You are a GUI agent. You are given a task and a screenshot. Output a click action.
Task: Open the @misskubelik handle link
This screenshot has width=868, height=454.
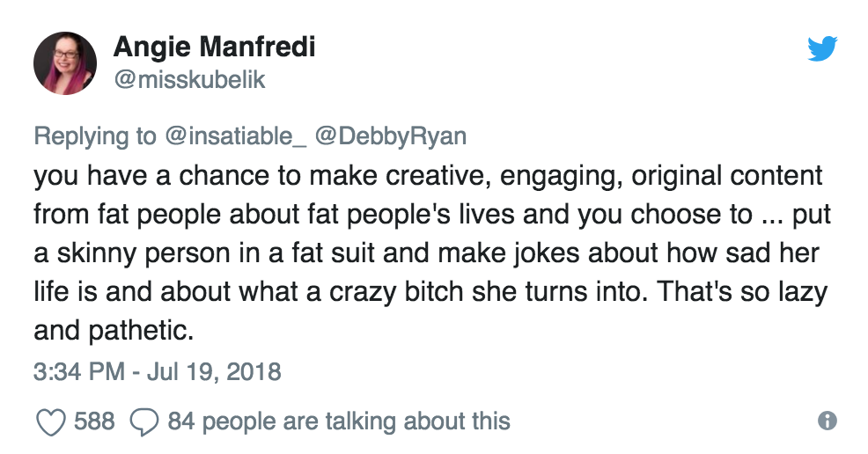tap(189, 80)
